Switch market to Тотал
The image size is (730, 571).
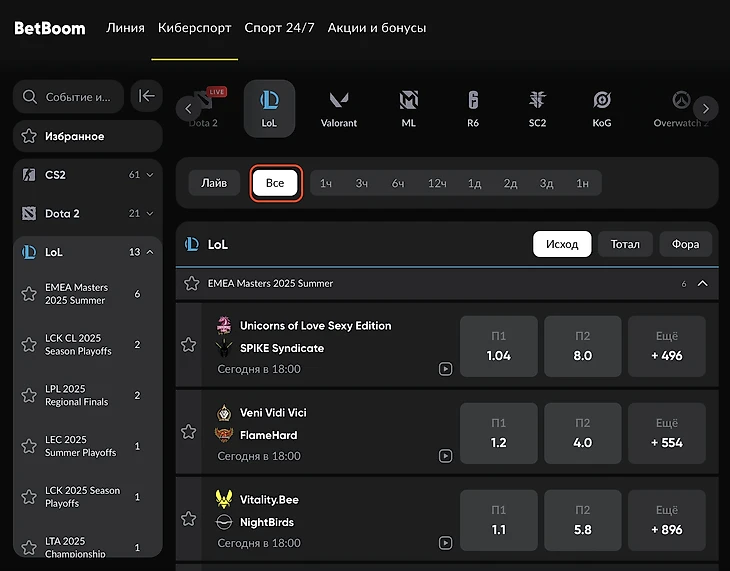[x=625, y=244]
